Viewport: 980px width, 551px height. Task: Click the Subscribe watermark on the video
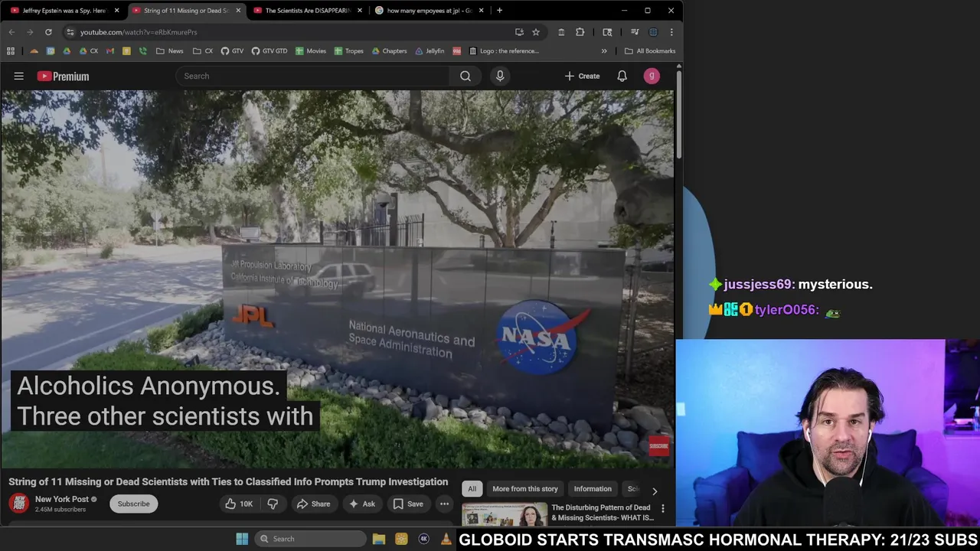658,446
